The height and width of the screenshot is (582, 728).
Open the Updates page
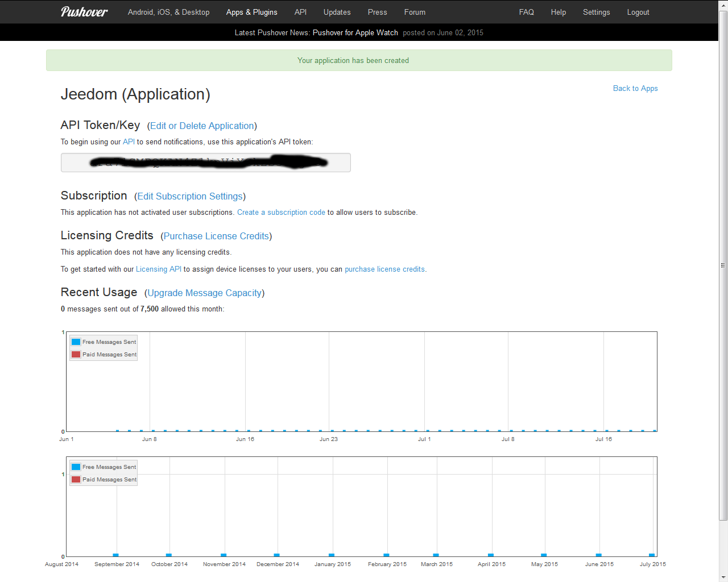(337, 12)
